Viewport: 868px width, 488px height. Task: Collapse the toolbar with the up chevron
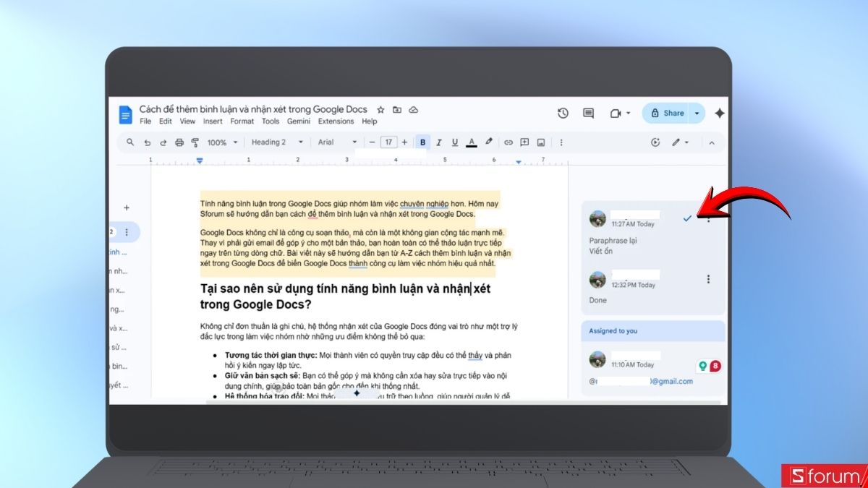click(x=711, y=142)
